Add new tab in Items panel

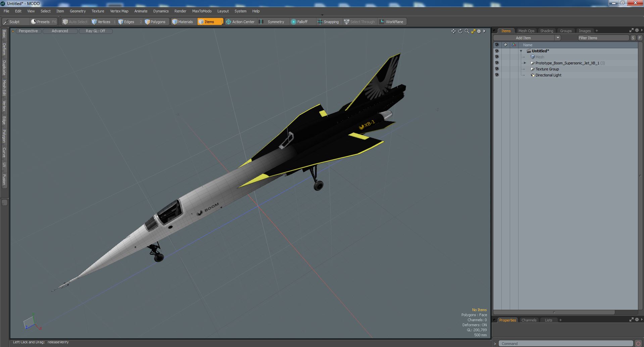point(597,31)
